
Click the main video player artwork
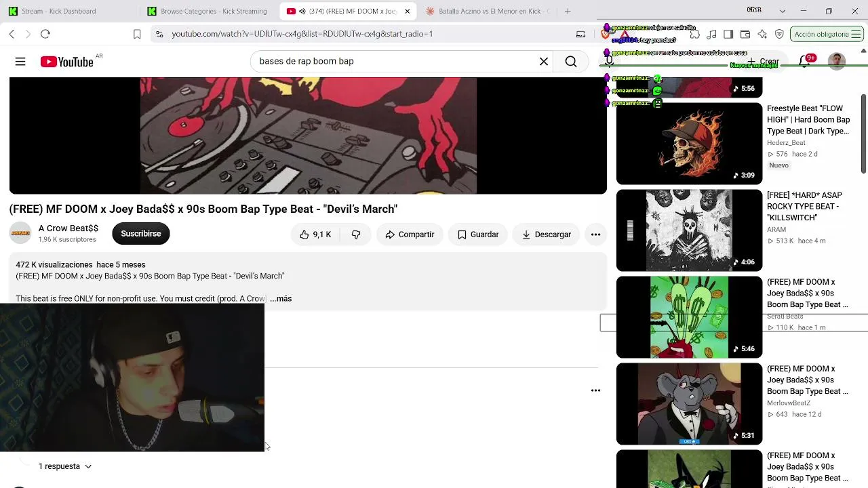coord(308,136)
